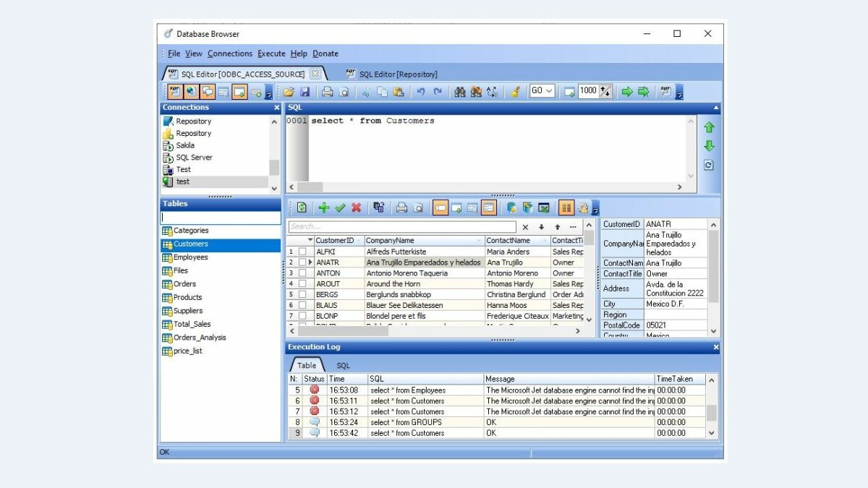
Task: Open the Connections menu
Action: (230, 53)
